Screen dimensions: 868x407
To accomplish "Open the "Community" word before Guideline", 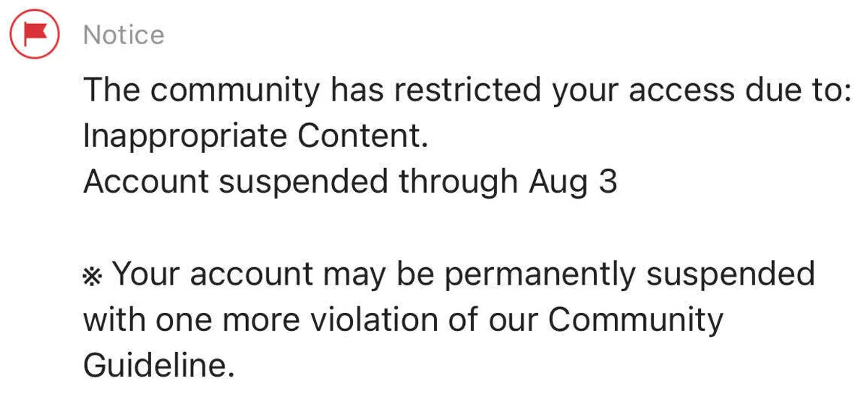I will click(x=635, y=319).
